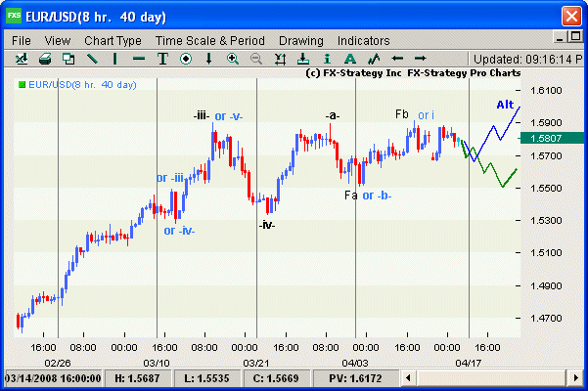Viewport: 588px width, 391px height.
Task: Click the blue Alt label
Action: pyautogui.click(x=505, y=105)
